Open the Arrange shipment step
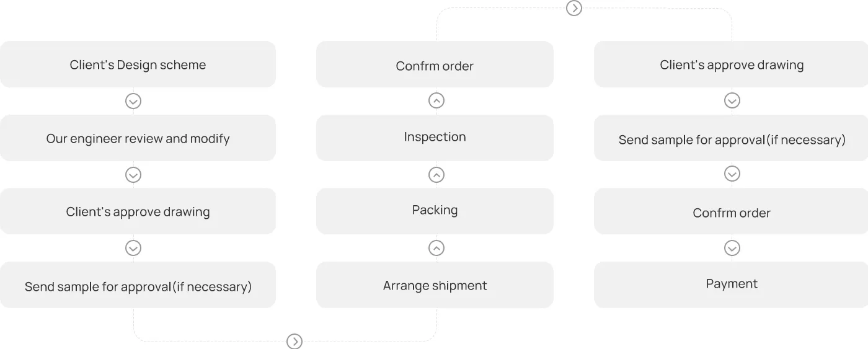The height and width of the screenshot is (349, 868). (435, 285)
